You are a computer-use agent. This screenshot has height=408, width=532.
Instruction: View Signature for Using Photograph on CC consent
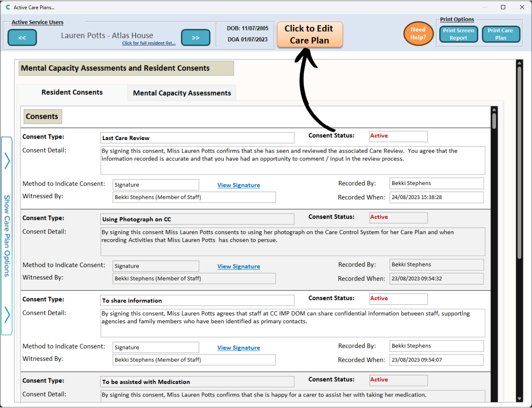tap(239, 266)
